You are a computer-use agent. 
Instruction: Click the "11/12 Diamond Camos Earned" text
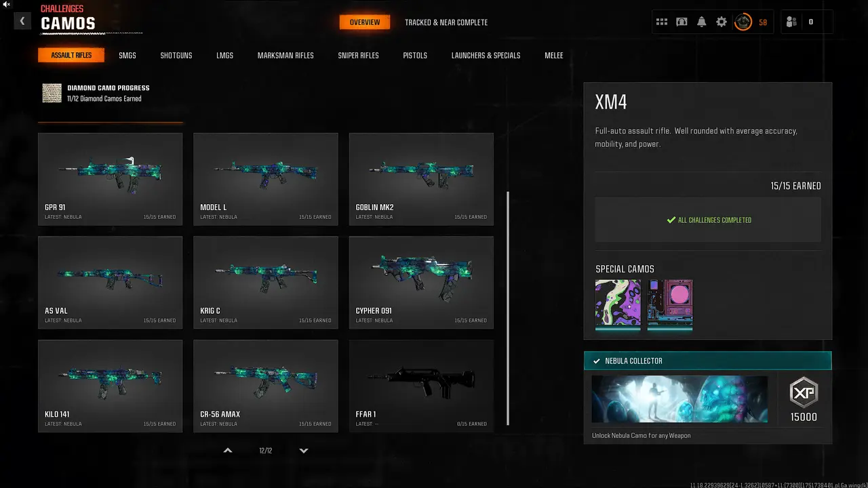tap(104, 99)
